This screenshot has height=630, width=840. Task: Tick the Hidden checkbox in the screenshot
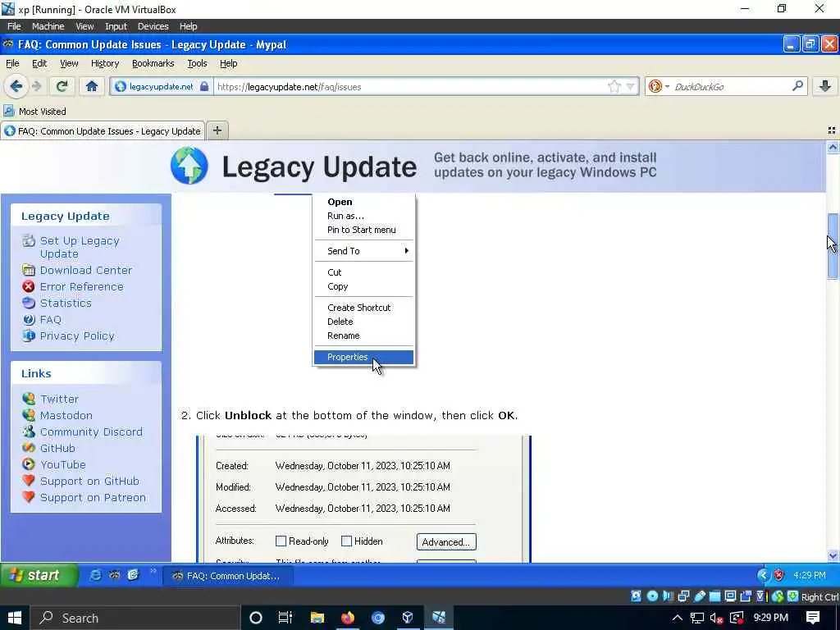point(347,541)
